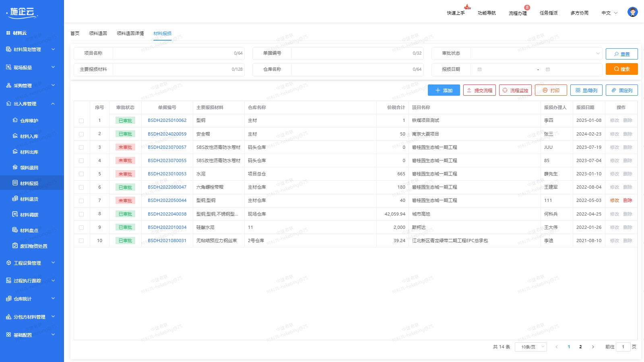644x362 pixels.
Task: Open 废旧物资处置 in the sidebar
Action: (x=33, y=246)
